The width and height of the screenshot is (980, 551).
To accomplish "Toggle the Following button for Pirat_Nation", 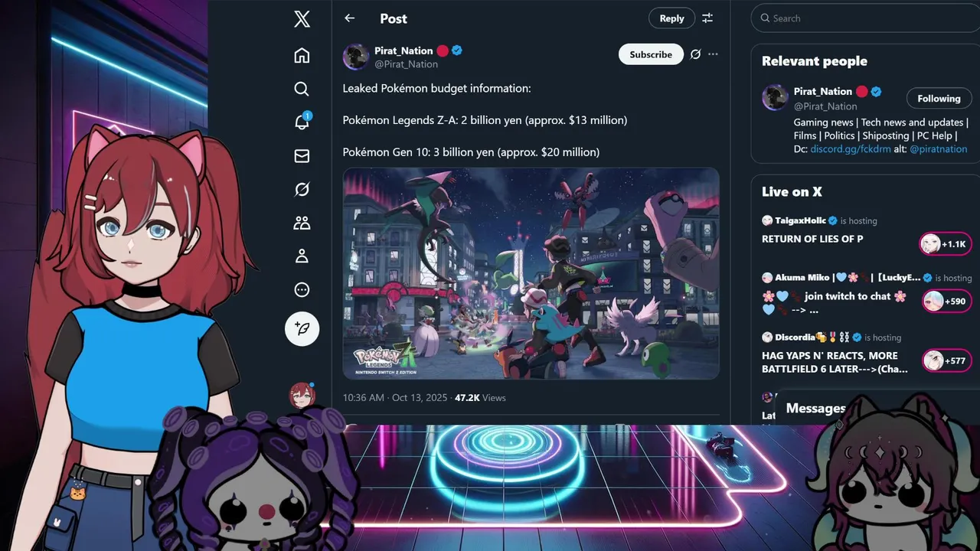I will click(939, 99).
